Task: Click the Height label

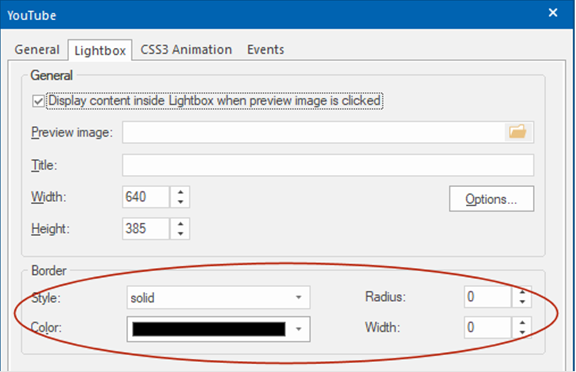Action: click(50, 229)
